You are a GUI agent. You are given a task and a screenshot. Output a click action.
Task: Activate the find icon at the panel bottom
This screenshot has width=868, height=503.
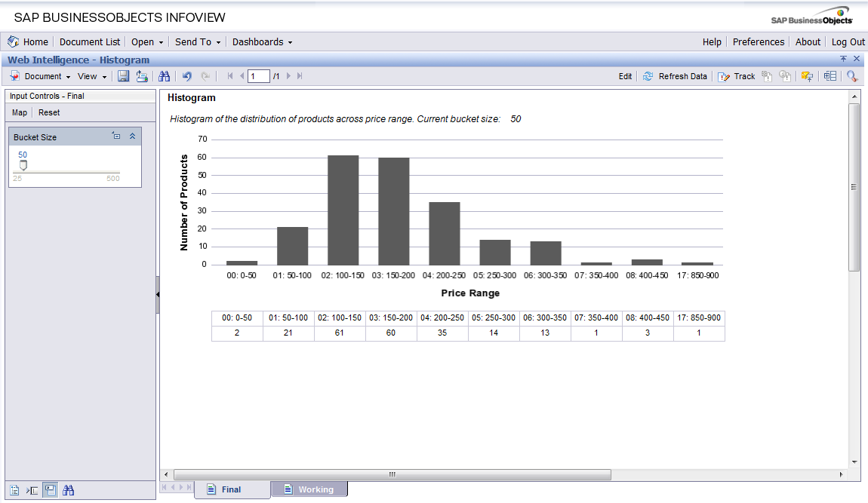click(68, 489)
